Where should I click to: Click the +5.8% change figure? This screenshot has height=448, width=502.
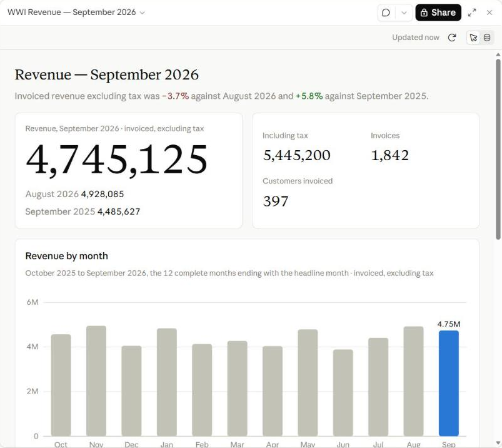(x=309, y=96)
